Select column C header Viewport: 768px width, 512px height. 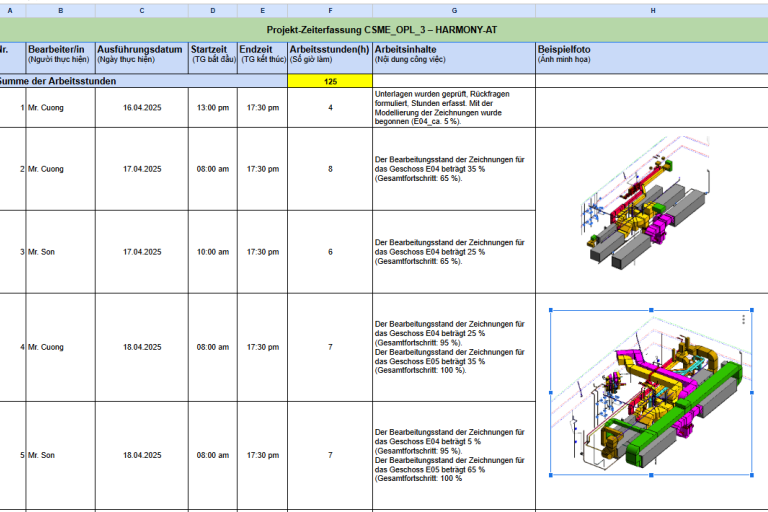point(141,9)
